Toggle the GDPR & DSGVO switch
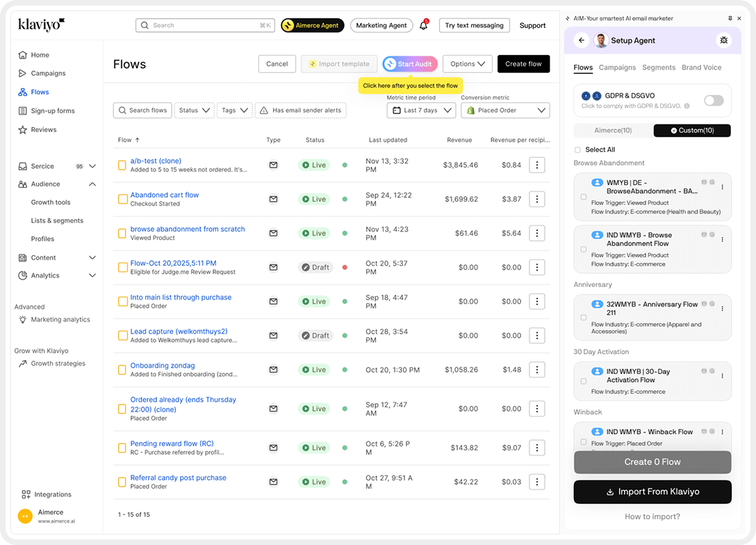This screenshot has height=545, width=756. pyautogui.click(x=714, y=101)
